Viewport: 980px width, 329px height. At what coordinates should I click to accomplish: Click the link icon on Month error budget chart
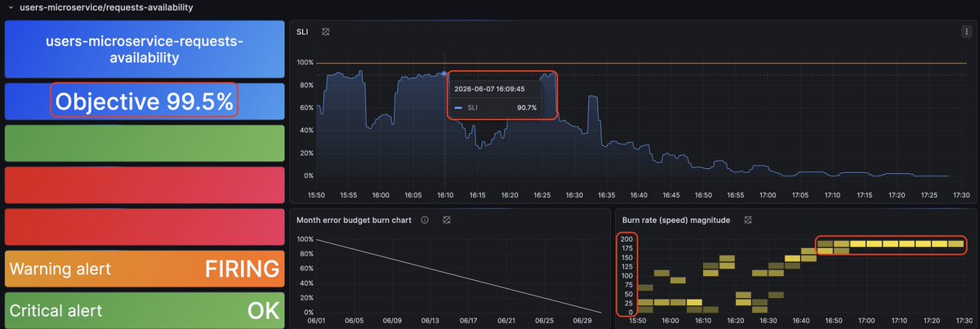pos(447,220)
